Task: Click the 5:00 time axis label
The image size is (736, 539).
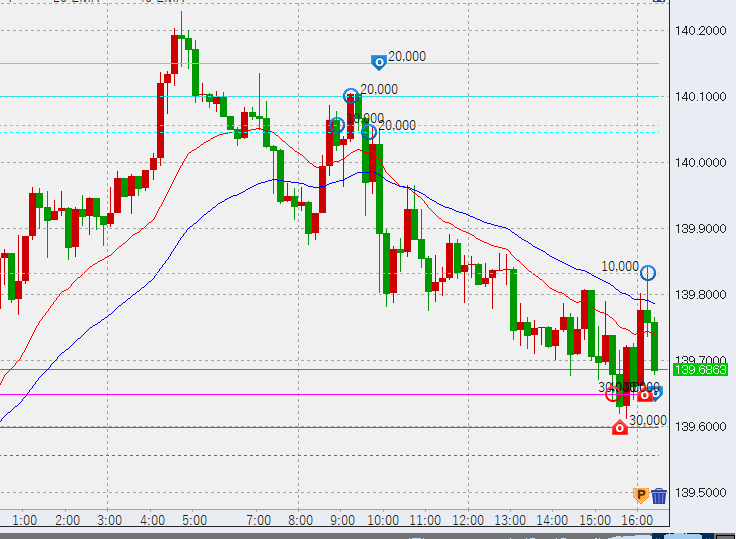Action: (x=194, y=521)
